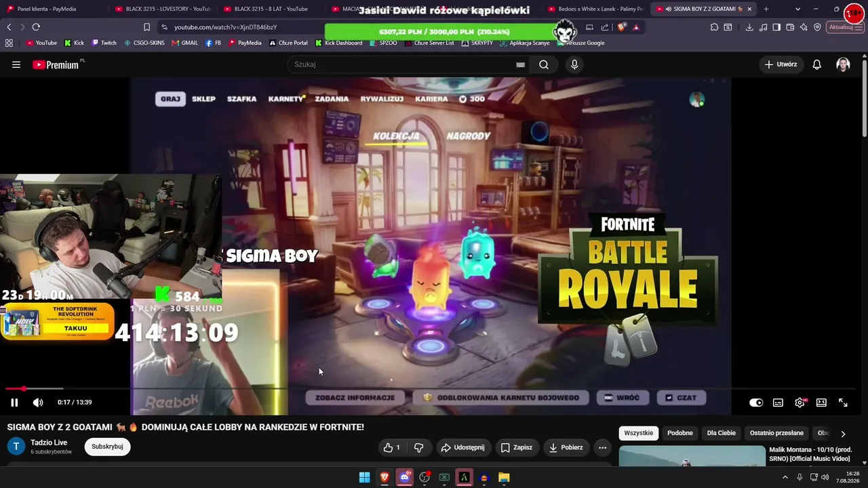Open the Tadzio Live channel avatar

[x=16, y=447]
